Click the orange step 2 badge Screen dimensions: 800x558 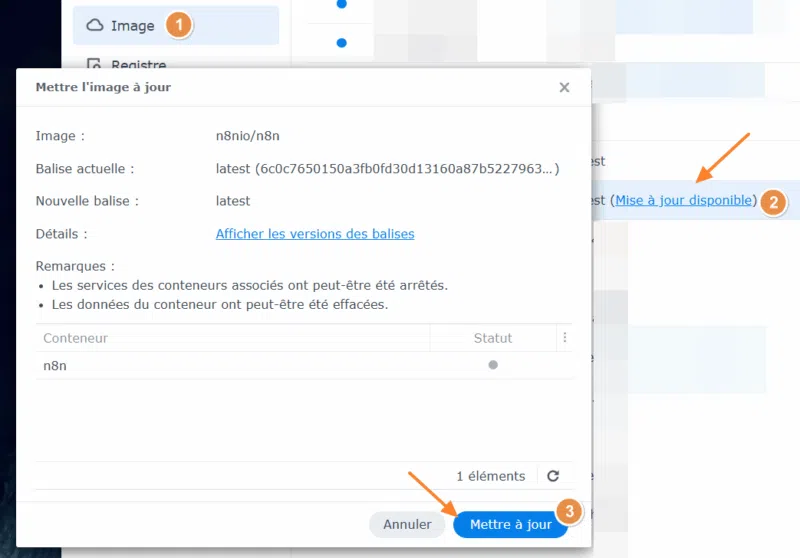click(773, 202)
